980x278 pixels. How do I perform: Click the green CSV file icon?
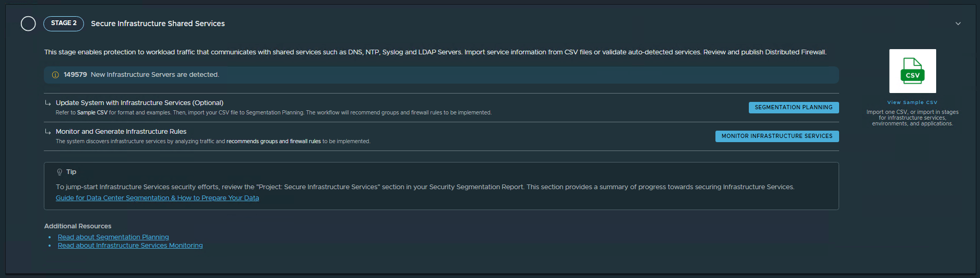[x=912, y=71]
